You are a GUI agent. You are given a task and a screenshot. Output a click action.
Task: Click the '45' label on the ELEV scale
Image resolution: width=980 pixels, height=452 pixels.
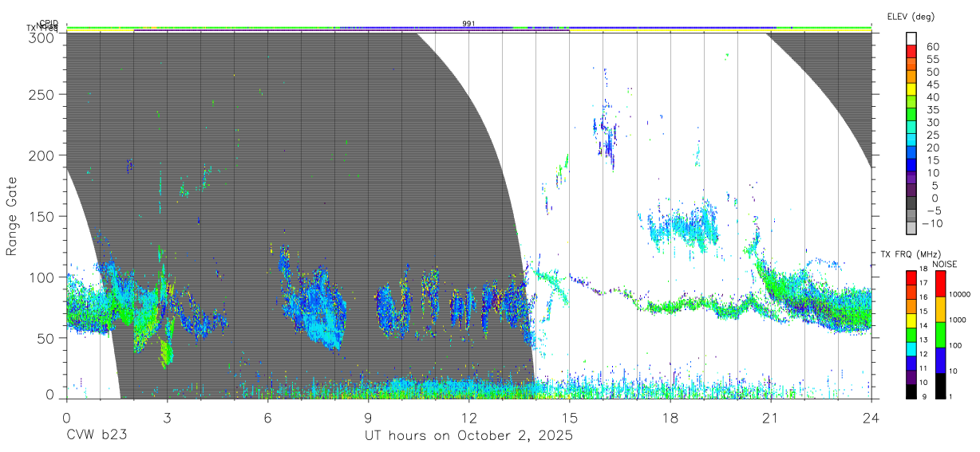[932, 85]
